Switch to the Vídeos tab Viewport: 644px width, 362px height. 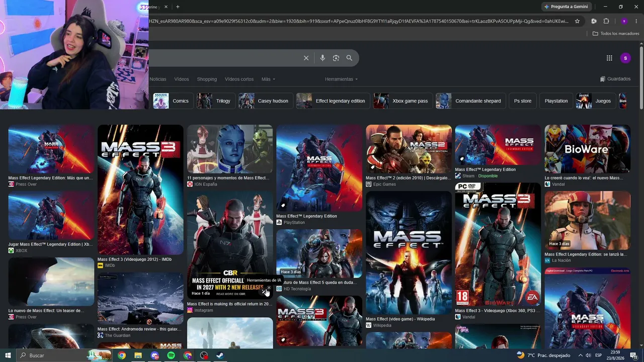pyautogui.click(x=182, y=79)
